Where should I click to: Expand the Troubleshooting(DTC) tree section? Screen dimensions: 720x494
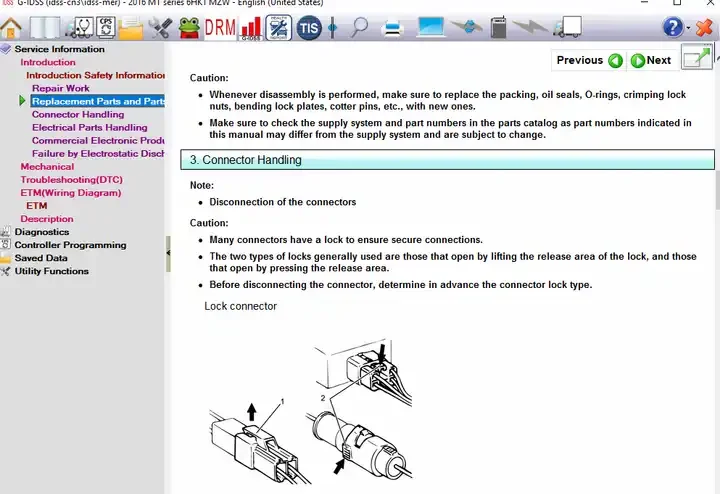[x=72, y=180]
